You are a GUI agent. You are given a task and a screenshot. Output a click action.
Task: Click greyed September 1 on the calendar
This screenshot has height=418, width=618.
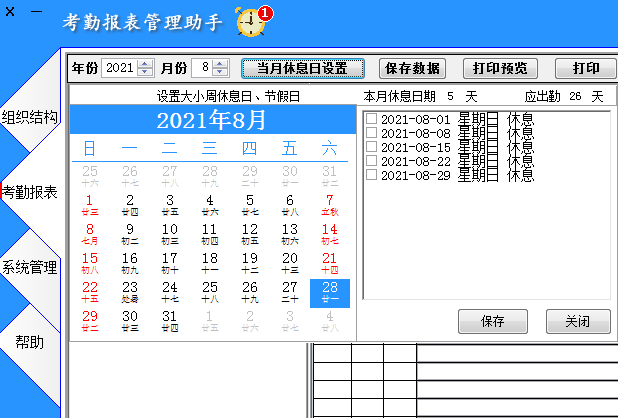tap(210, 321)
